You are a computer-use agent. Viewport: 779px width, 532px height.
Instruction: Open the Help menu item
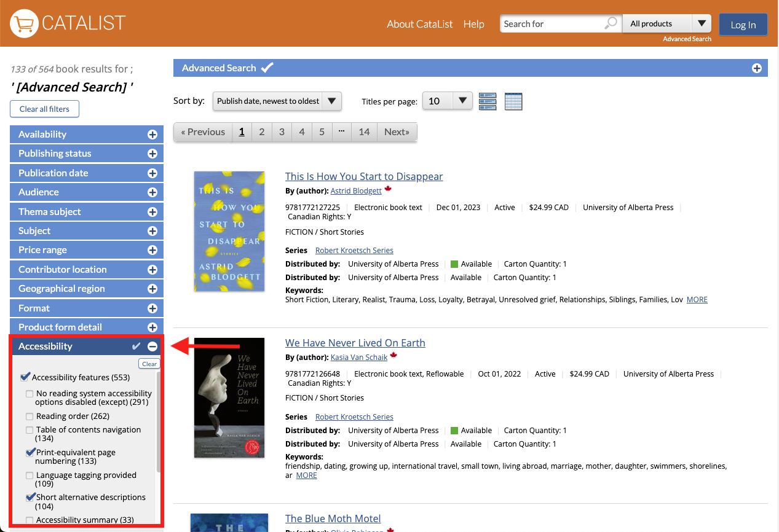click(x=474, y=24)
